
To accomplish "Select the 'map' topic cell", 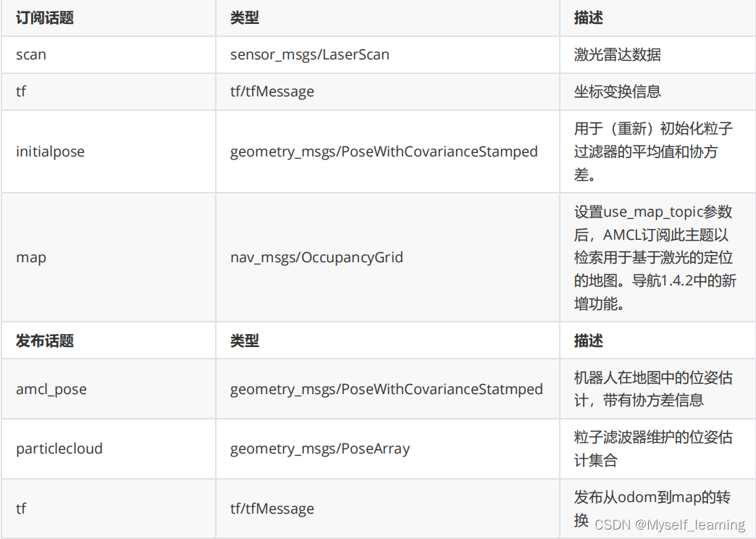I will coord(109,257).
